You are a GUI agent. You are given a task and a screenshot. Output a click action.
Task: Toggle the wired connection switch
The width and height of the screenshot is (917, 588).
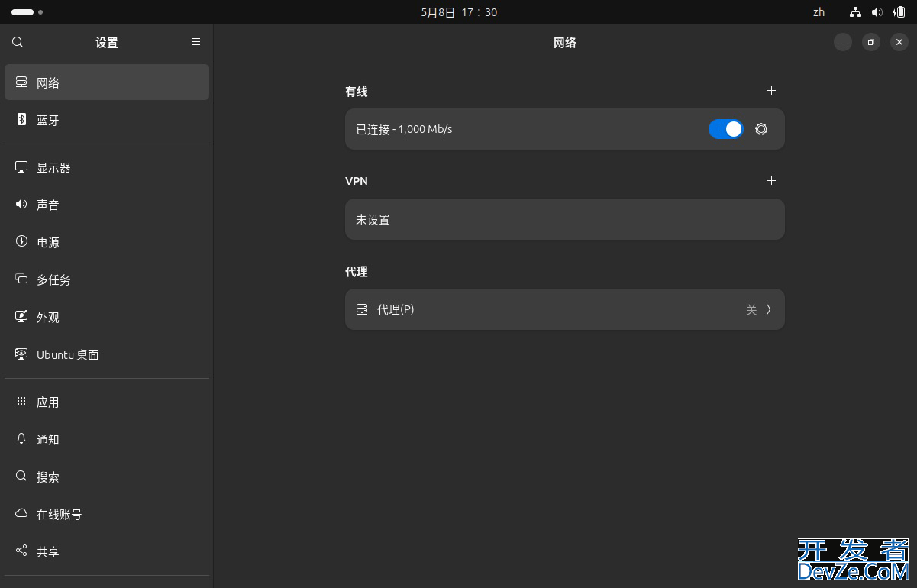click(x=725, y=129)
